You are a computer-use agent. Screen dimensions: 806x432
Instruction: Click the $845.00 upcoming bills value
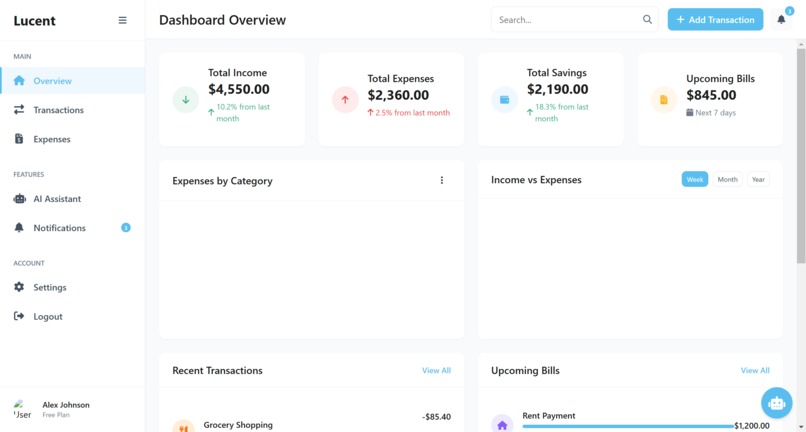(x=711, y=95)
